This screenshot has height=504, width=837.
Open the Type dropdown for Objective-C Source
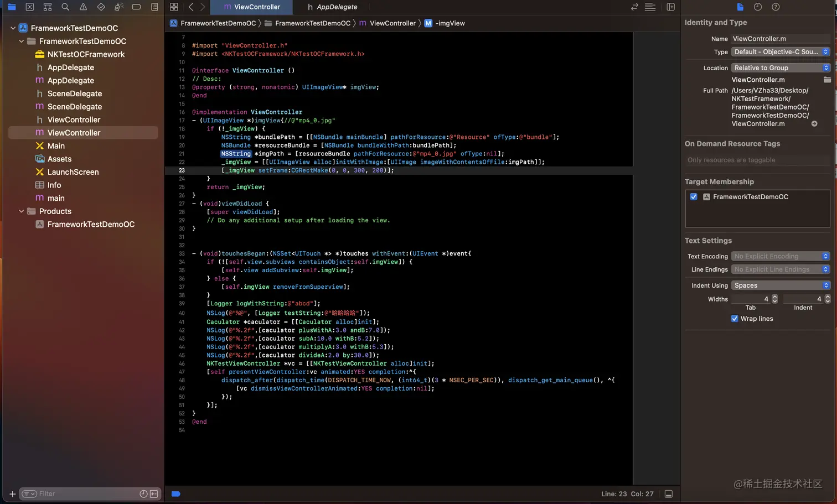[x=781, y=52]
